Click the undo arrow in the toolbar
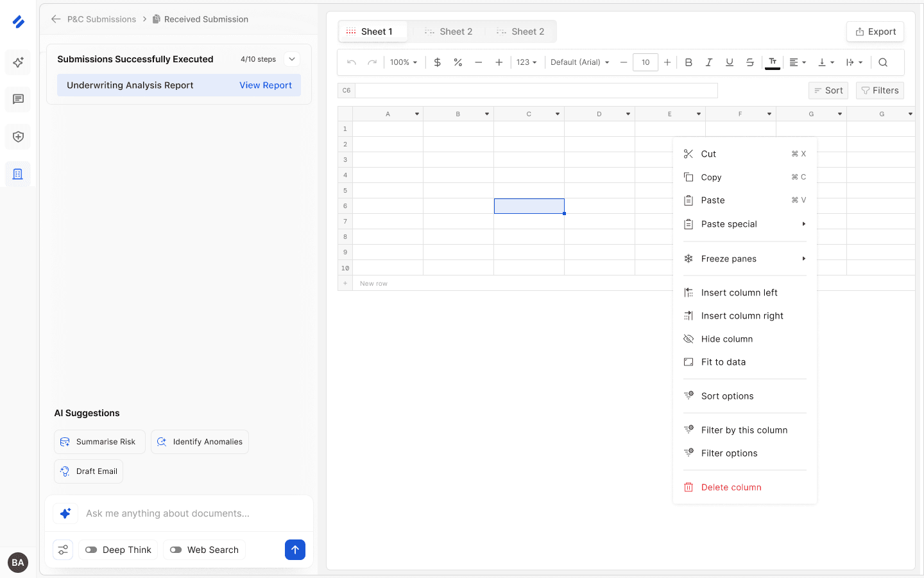Viewport: 924px width, 578px height. pyautogui.click(x=352, y=62)
